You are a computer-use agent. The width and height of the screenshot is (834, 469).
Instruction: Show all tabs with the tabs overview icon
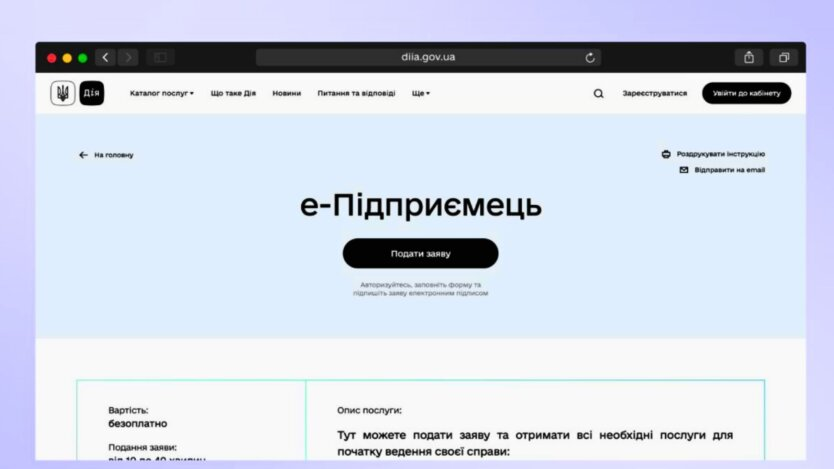[x=784, y=57]
